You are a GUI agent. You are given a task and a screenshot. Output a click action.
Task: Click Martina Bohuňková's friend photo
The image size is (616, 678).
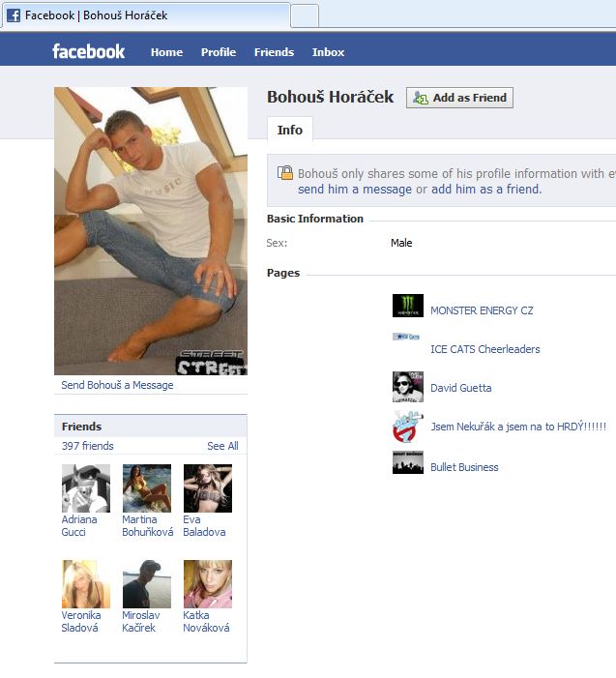(x=147, y=488)
